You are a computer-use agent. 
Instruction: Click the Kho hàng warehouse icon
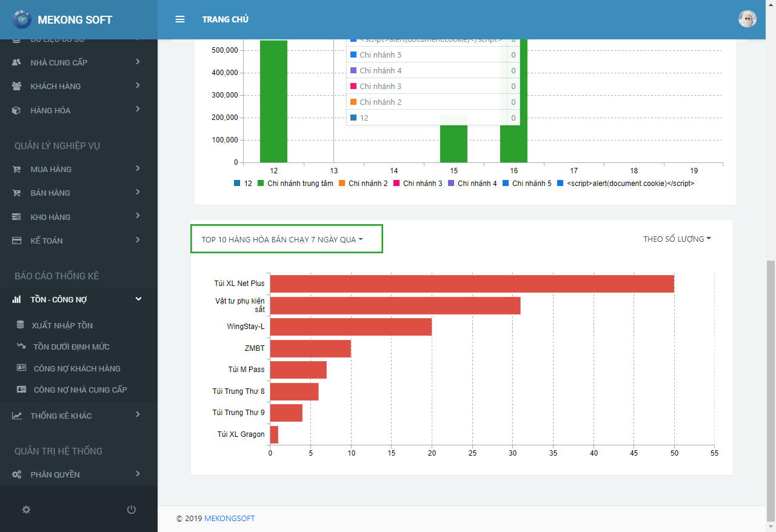point(17,217)
